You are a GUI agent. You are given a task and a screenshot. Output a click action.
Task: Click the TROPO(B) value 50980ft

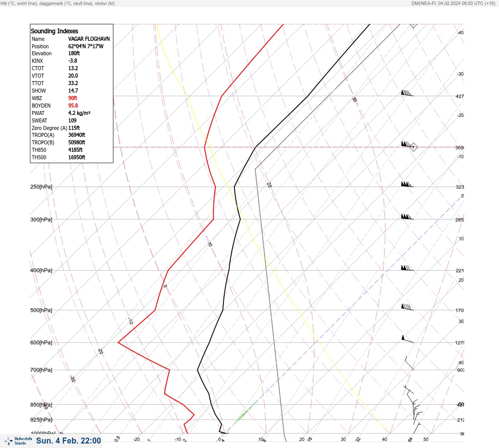point(77,142)
